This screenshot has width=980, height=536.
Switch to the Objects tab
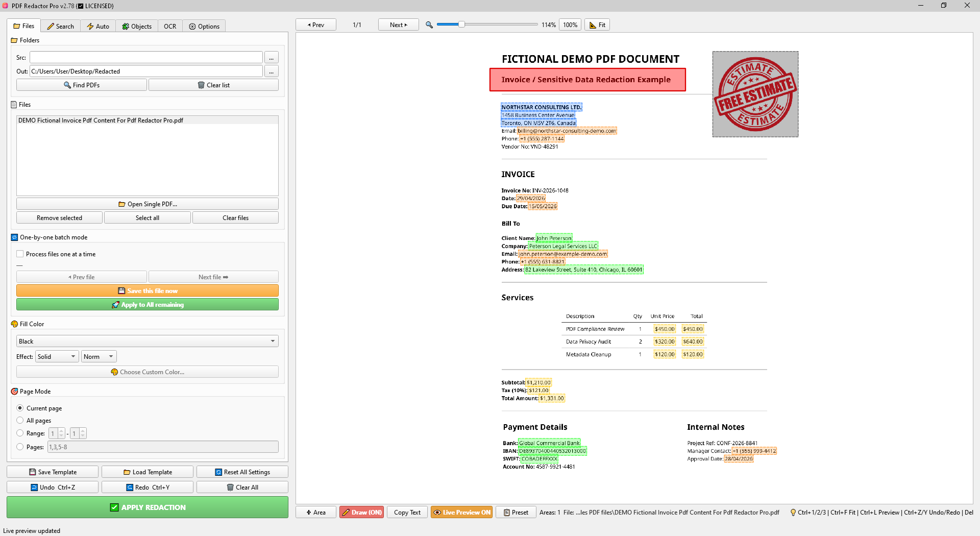[137, 26]
